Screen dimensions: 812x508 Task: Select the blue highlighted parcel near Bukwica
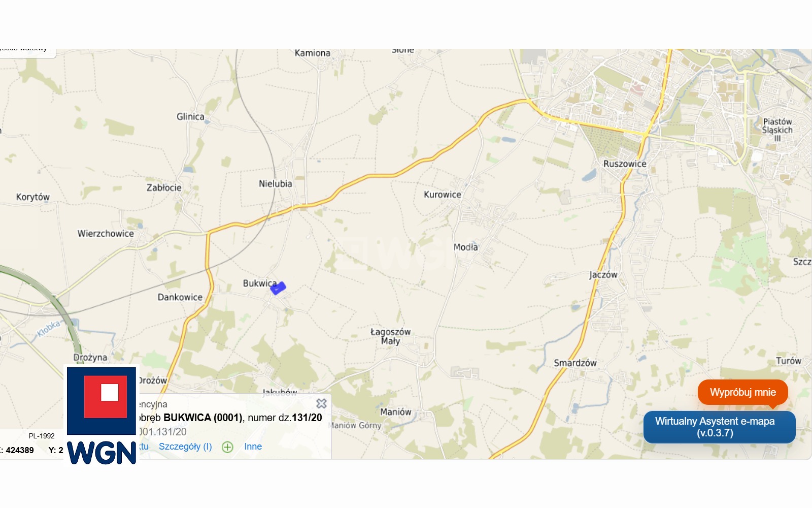tap(278, 289)
